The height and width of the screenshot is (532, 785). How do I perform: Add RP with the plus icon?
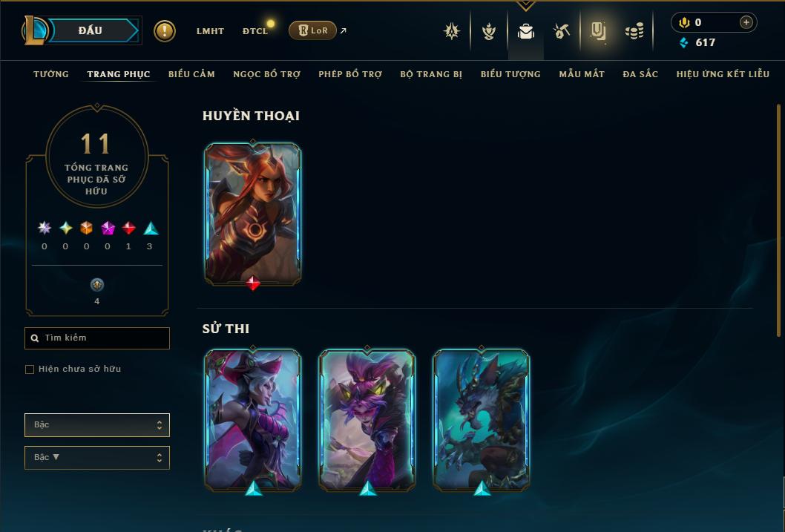(746, 22)
